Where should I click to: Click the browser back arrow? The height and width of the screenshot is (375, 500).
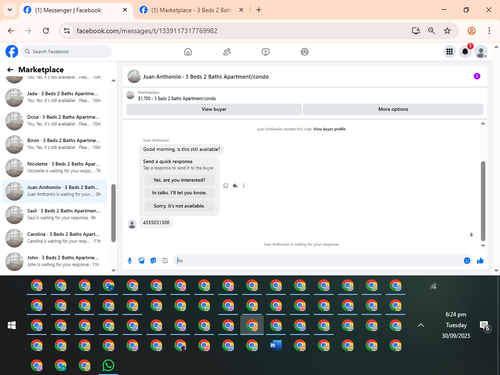tap(11, 31)
